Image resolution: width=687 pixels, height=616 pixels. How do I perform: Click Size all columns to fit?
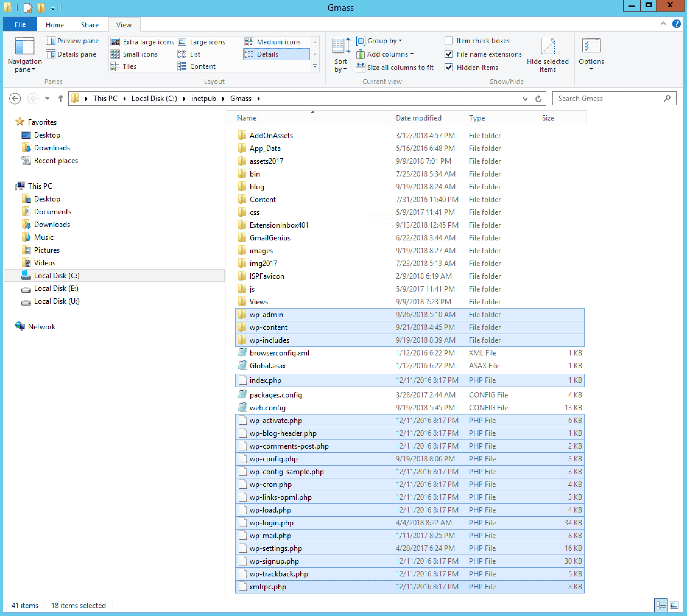click(394, 68)
